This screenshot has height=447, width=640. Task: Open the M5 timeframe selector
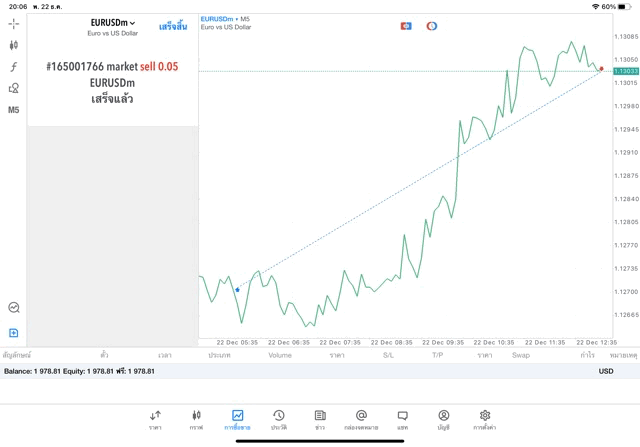14,110
